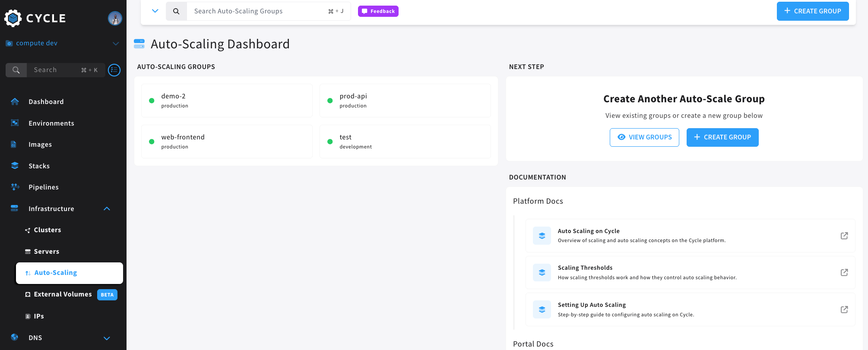Collapse the Infrastructure menu section
The image size is (868, 350).
[107, 209]
